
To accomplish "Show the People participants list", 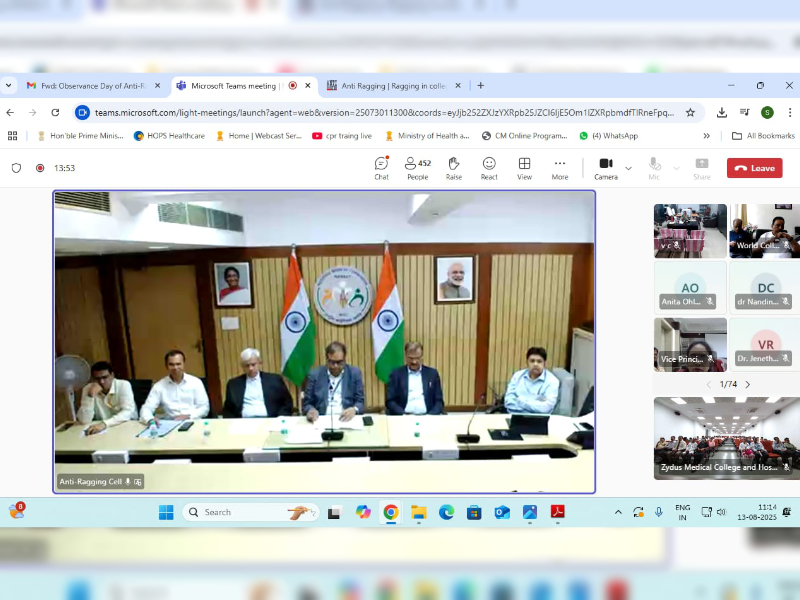I will [417, 167].
